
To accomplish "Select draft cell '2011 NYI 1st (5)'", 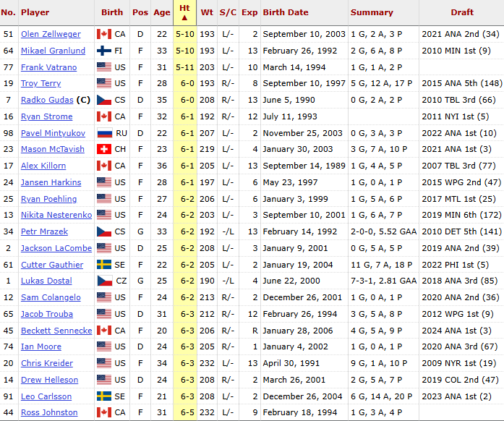I will pyautogui.click(x=455, y=116).
